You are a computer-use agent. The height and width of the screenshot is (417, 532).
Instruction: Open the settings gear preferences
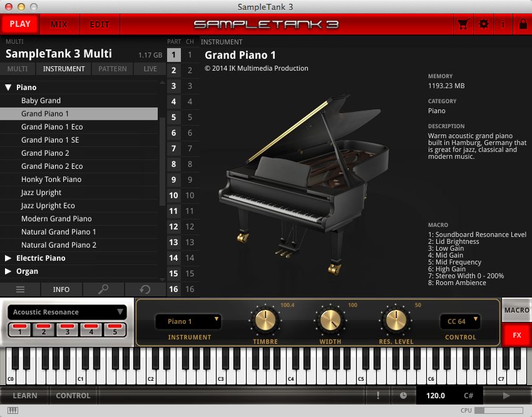(483, 24)
